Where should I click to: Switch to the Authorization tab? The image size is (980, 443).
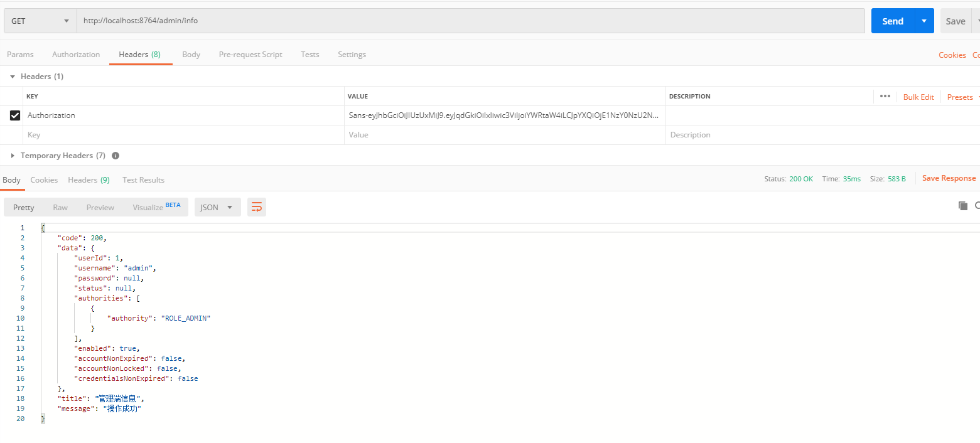[76, 55]
